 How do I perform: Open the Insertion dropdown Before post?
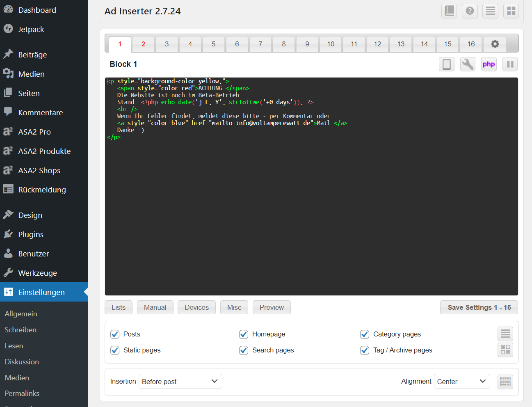(180, 382)
